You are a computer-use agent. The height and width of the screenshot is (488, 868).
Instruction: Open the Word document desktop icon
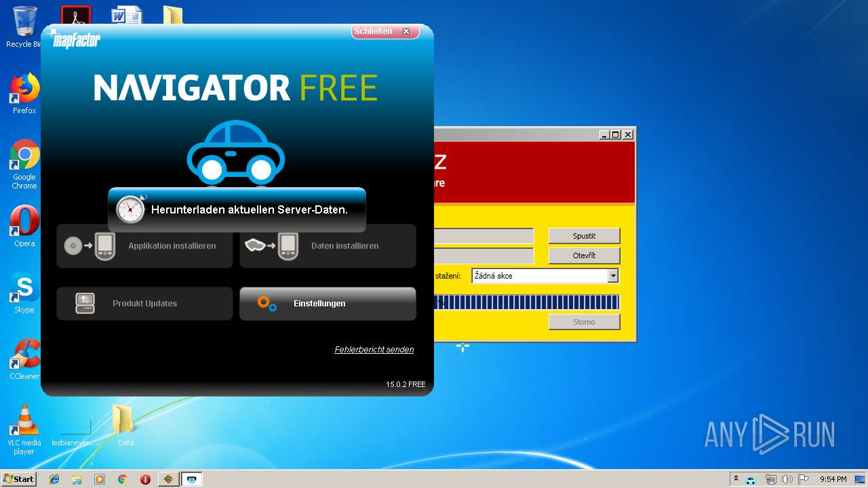click(x=126, y=15)
